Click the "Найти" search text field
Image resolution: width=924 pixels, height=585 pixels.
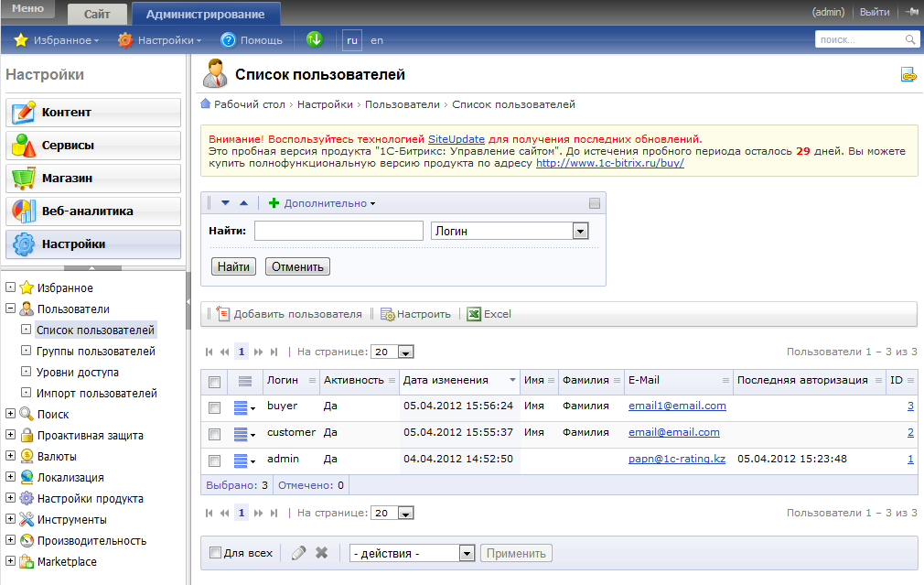click(x=338, y=231)
